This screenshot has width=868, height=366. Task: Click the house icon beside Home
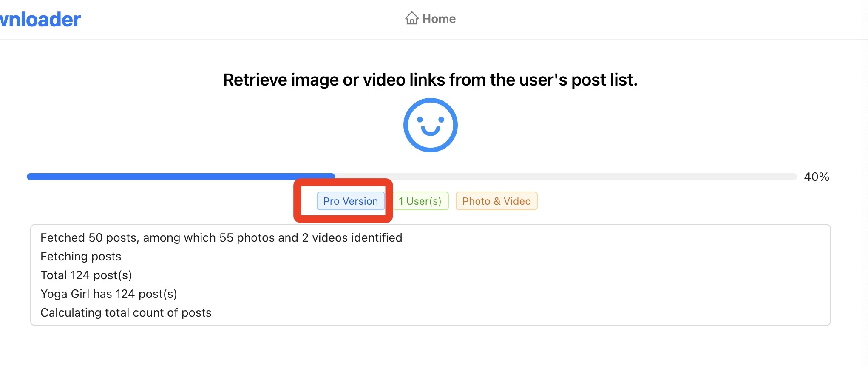tap(411, 18)
